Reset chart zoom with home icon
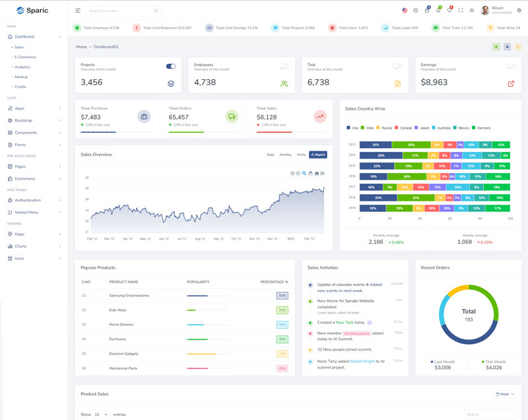The image size is (528, 420). point(316,173)
